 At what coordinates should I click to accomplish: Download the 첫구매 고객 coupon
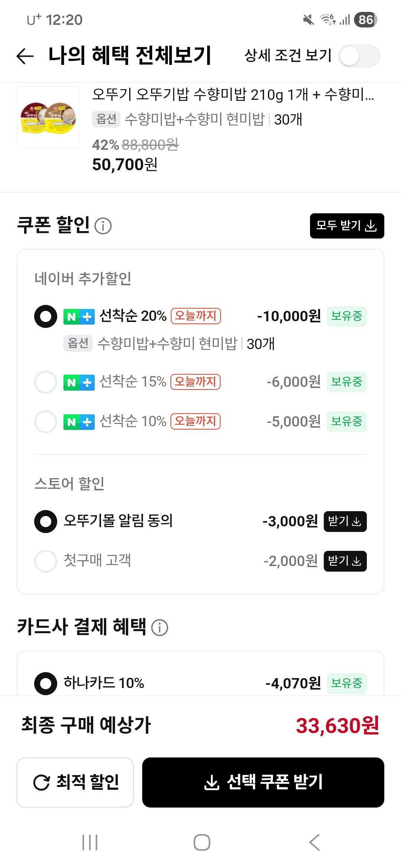coord(345,561)
